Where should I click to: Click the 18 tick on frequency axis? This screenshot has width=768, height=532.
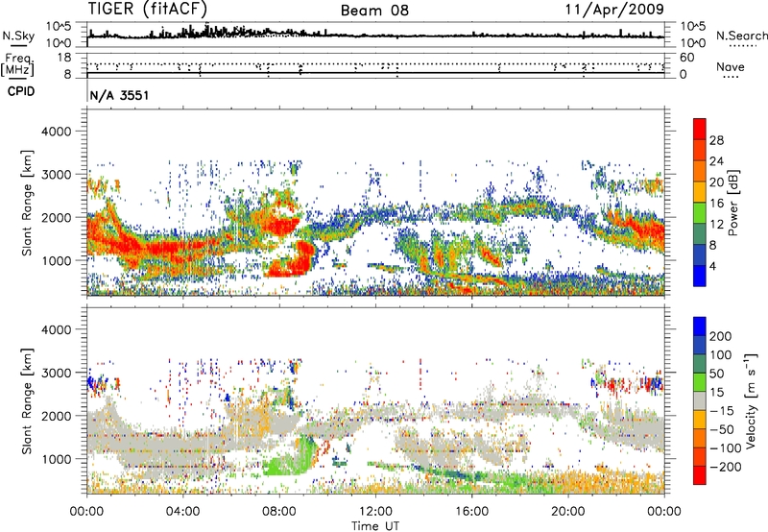tap(64, 58)
